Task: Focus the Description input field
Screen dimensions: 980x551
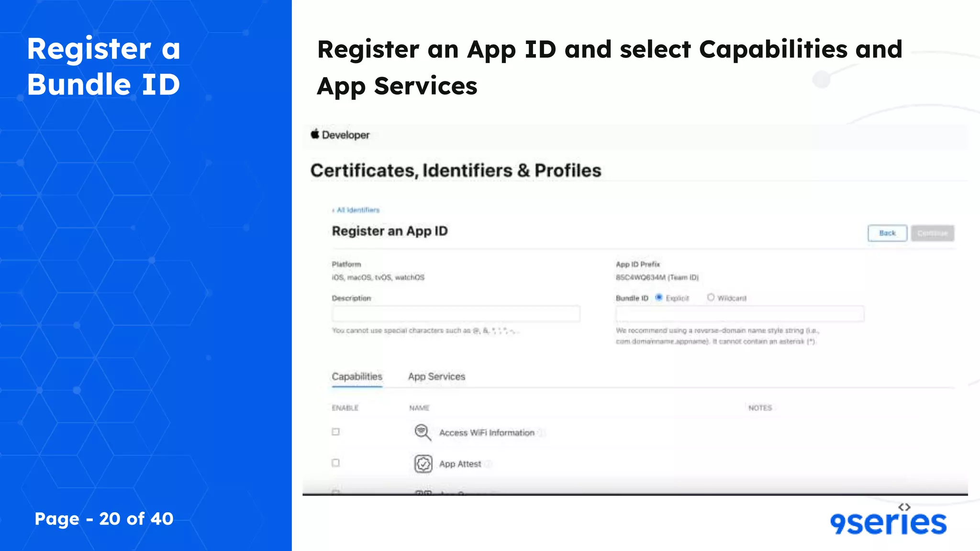Action: [456, 314]
